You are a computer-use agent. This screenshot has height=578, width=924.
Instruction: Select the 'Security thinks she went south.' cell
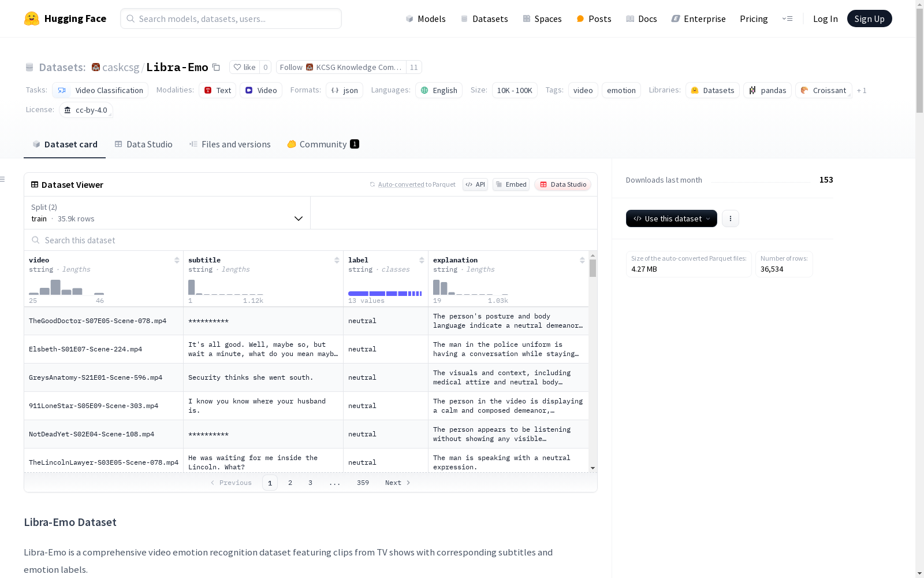point(263,377)
